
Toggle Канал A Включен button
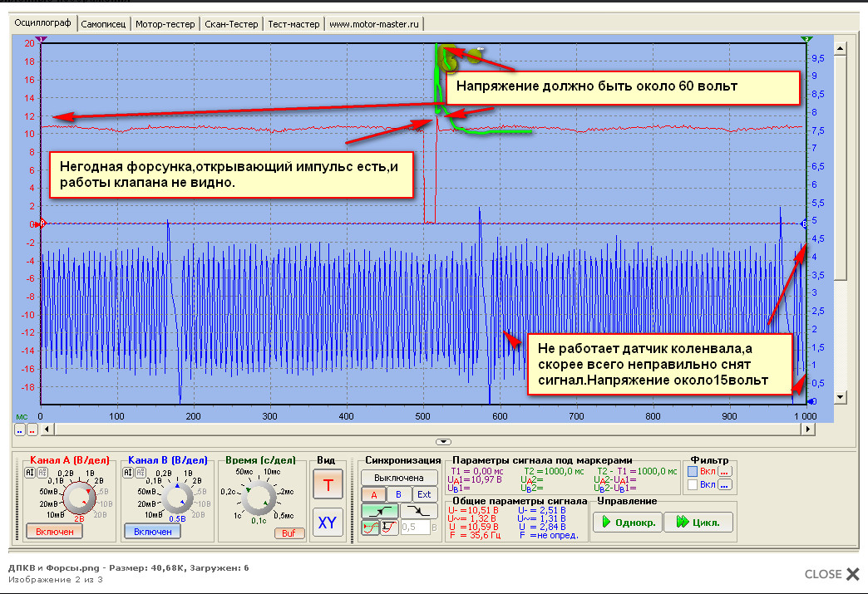[x=54, y=532]
